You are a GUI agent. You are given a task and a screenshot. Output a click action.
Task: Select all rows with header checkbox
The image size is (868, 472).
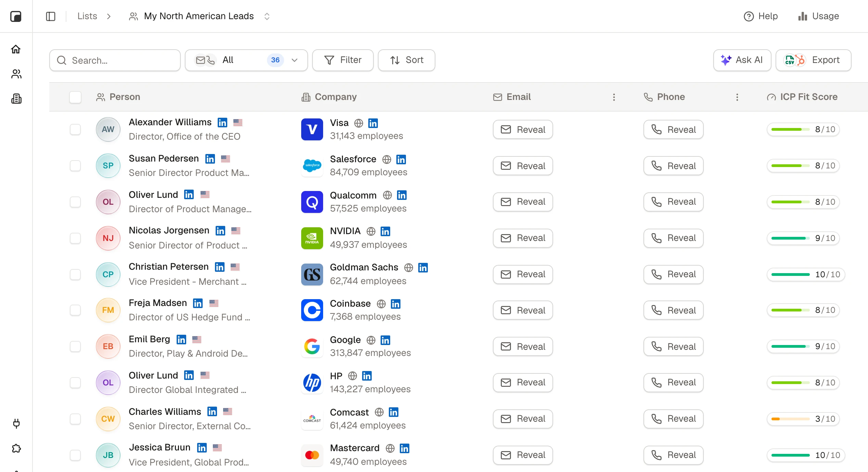[x=75, y=97]
